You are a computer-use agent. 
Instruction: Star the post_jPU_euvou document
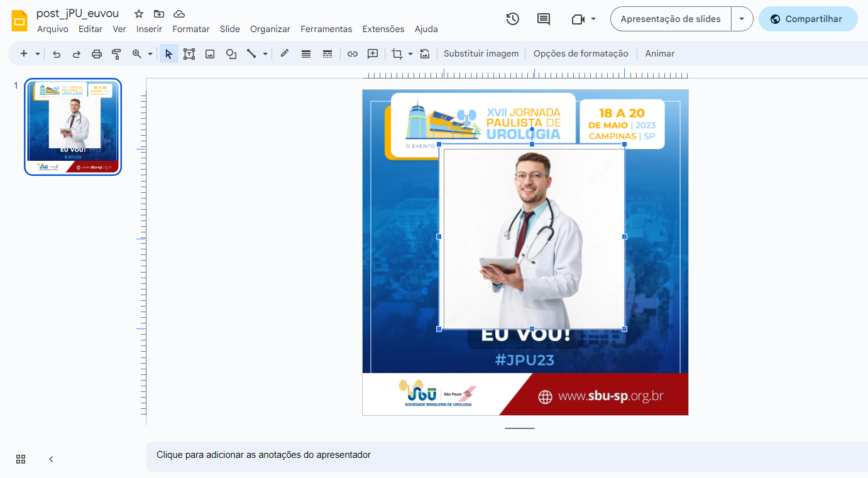[139, 14]
